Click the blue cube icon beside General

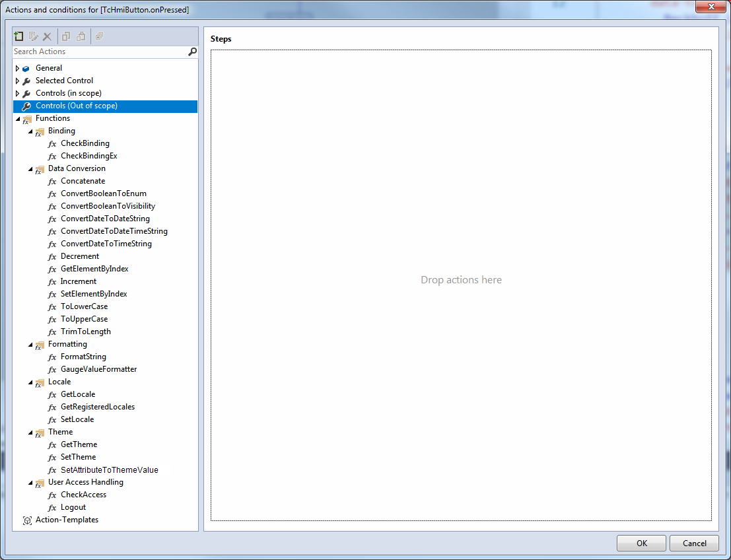click(x=26, y=69)
